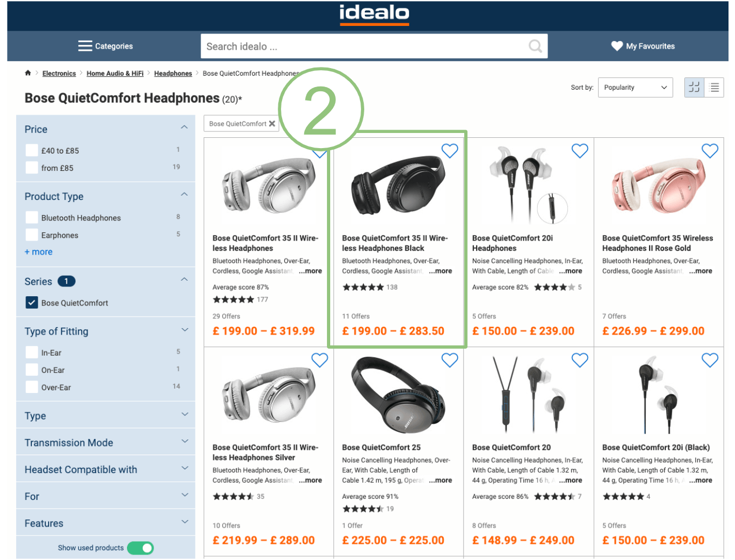Image resolution: width=735 pixels, height=560 pixels.
Task: Uncheck the Bose QuietComfort series checkbox
Action: pyautogui.click(x=32, y=303)
